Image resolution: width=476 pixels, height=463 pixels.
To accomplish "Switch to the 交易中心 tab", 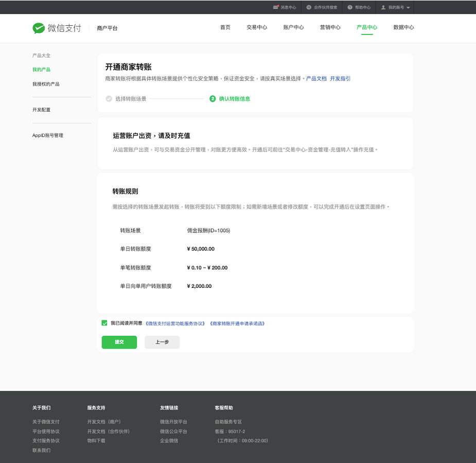I will [257, 28].
